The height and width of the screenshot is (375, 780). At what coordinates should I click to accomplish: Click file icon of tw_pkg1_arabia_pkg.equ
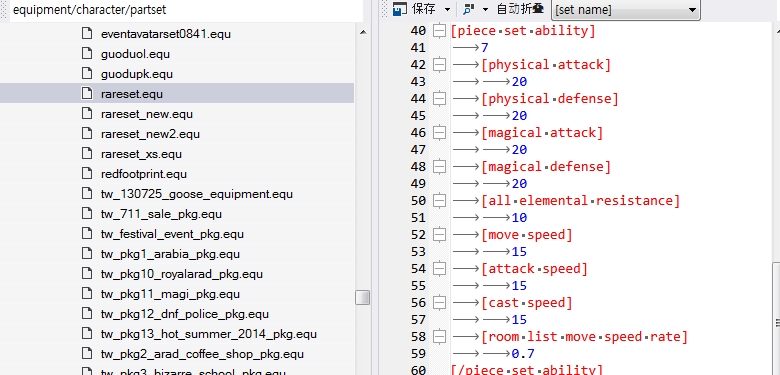[x=87, y=254]
